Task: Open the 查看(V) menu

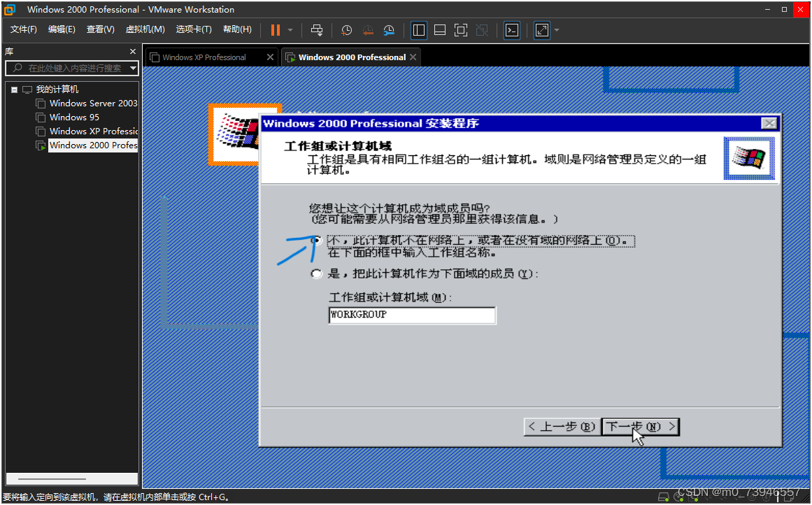Action: (100, 29)
